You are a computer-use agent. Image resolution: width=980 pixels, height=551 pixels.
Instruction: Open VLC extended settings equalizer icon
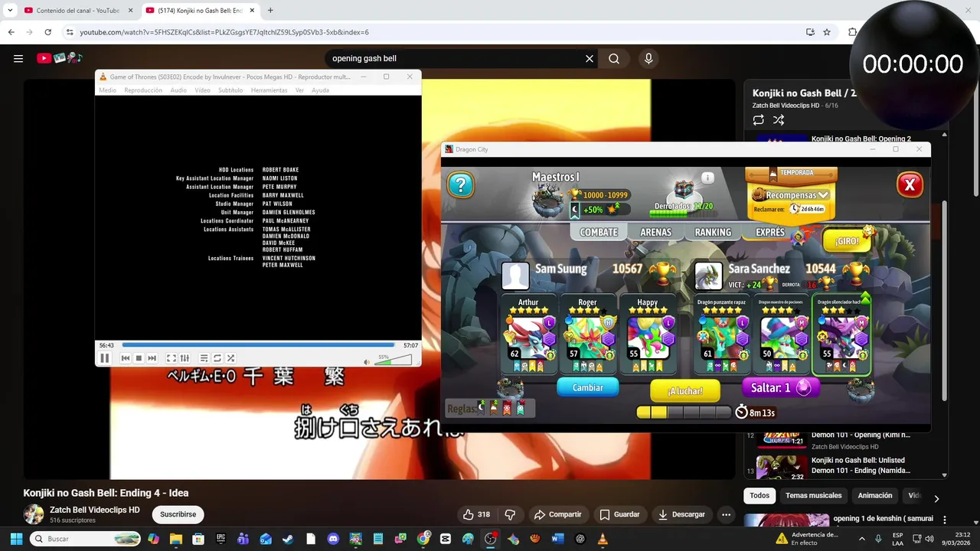point(185,358)
